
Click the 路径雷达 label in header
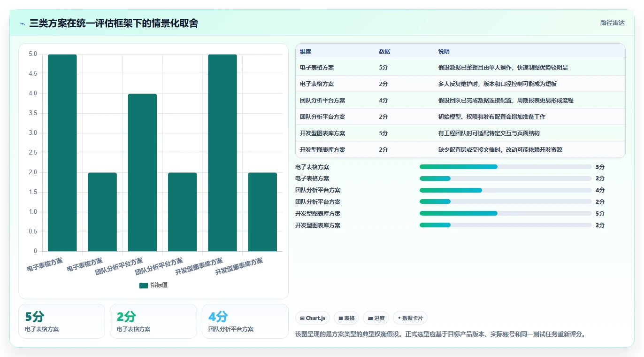[x=612, y=23]
